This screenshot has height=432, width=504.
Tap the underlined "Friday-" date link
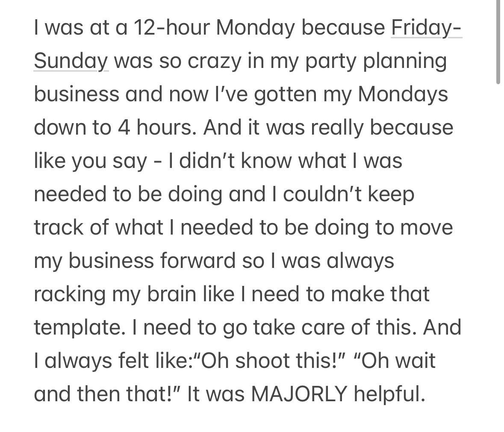coord(426,28)
